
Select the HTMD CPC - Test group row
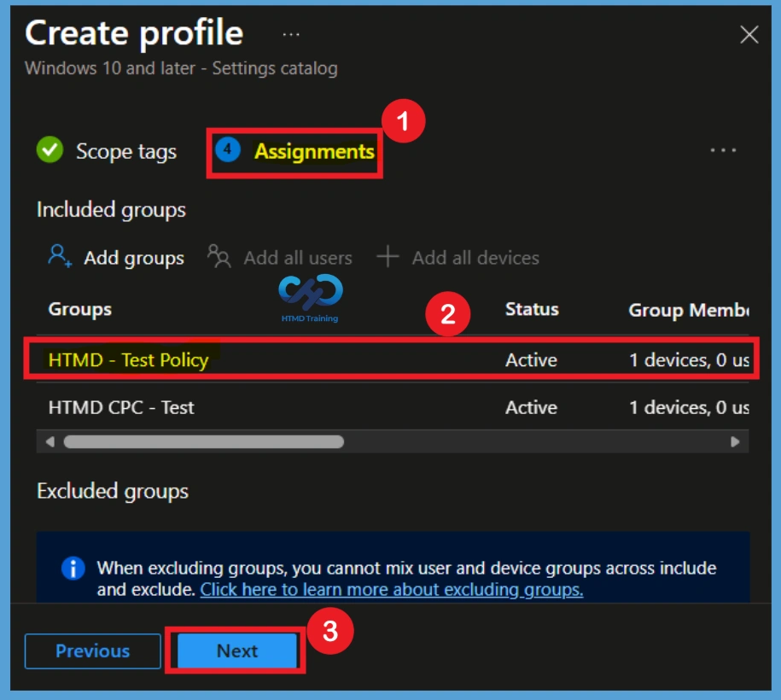(x=392, y=407)
